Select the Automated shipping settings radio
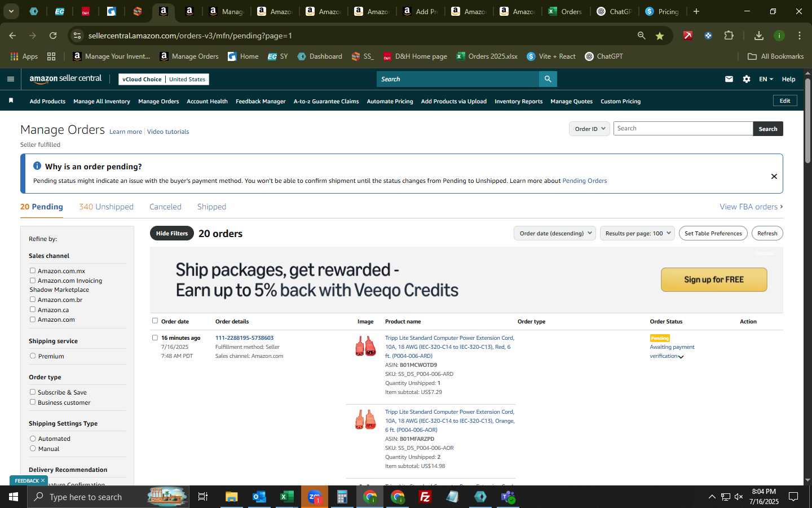 click(33, 438)
